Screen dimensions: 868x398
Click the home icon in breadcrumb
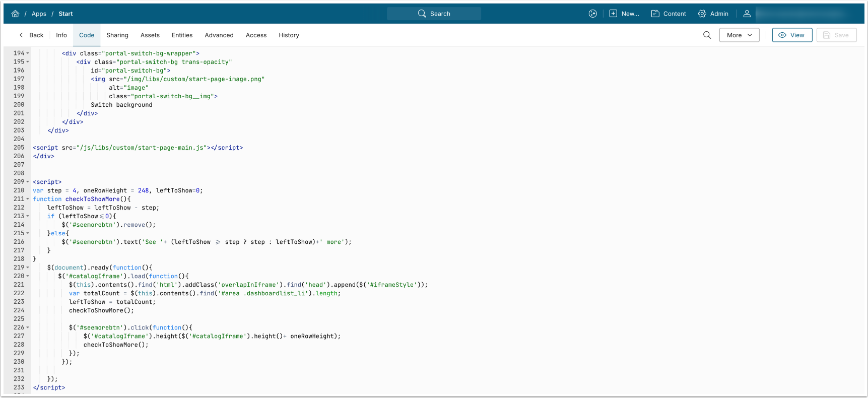(x=15, y=14)
